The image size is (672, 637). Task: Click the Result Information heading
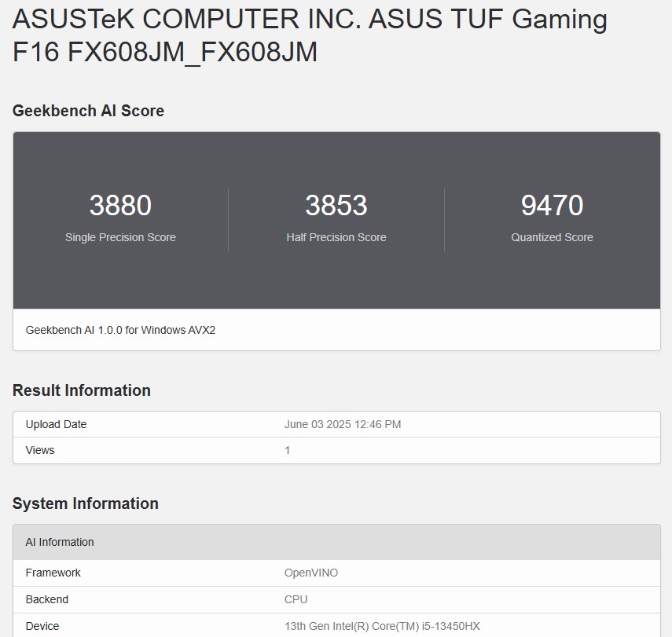pos(81,390)
